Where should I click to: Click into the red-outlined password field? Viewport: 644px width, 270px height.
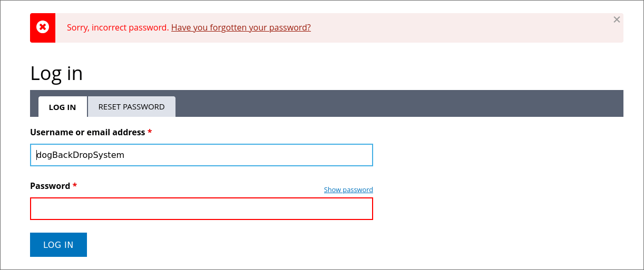(201, 208)
